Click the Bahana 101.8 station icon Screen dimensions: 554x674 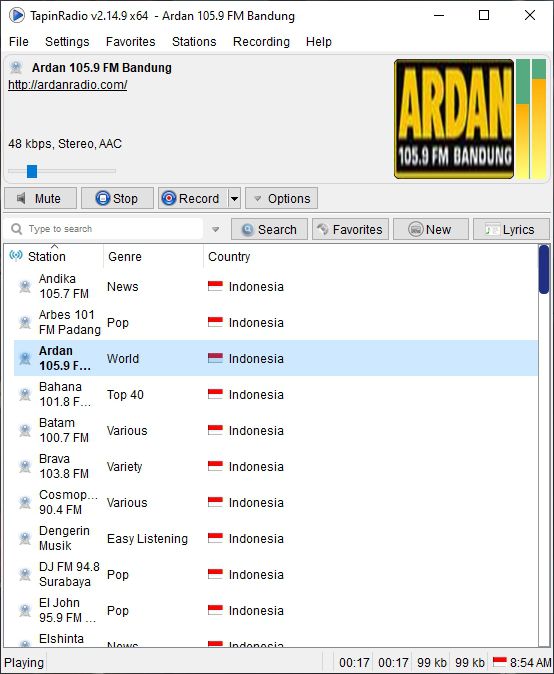[25, 394]
